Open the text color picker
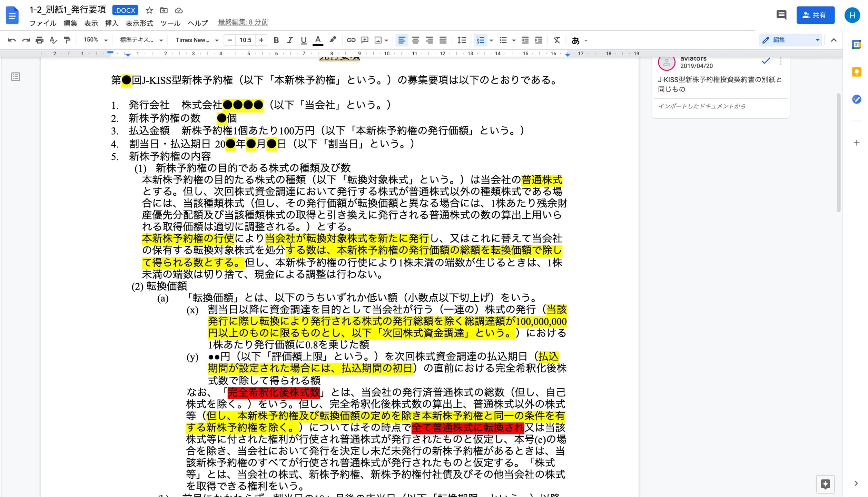The image size is (868, 497). pyautogui.click(x=318, y=40)
